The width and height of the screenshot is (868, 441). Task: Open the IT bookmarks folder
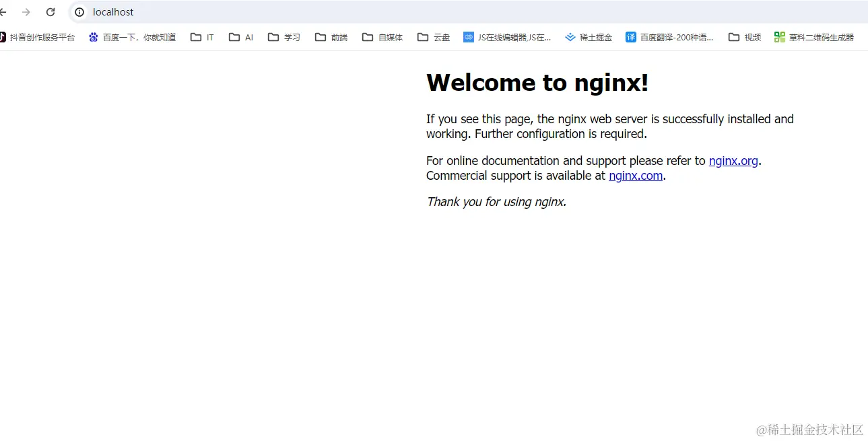[202, 37]
